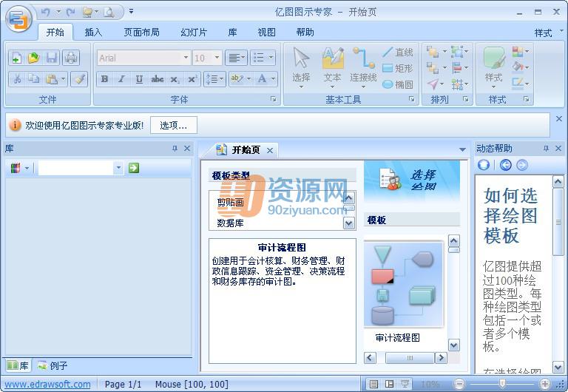
Task: Open the font name Arial dropdown
Action: coord(186,58)
